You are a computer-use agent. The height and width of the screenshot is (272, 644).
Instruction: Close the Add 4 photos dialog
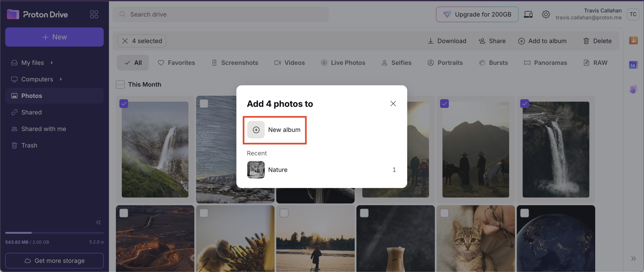[393, 104]
